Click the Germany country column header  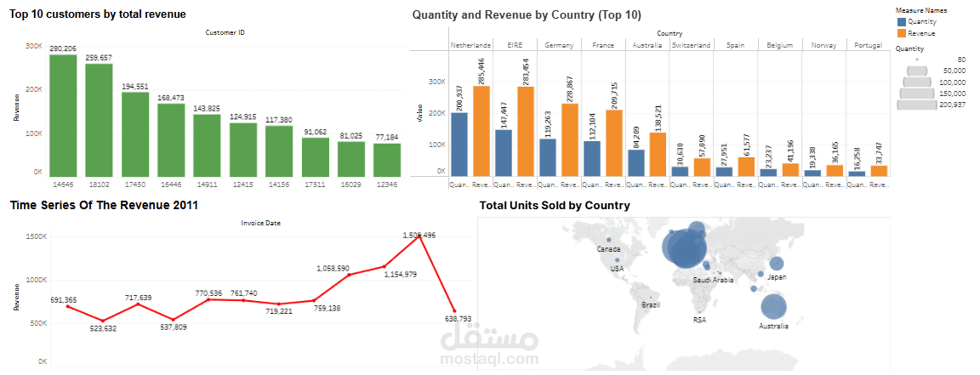coord(559,45)
